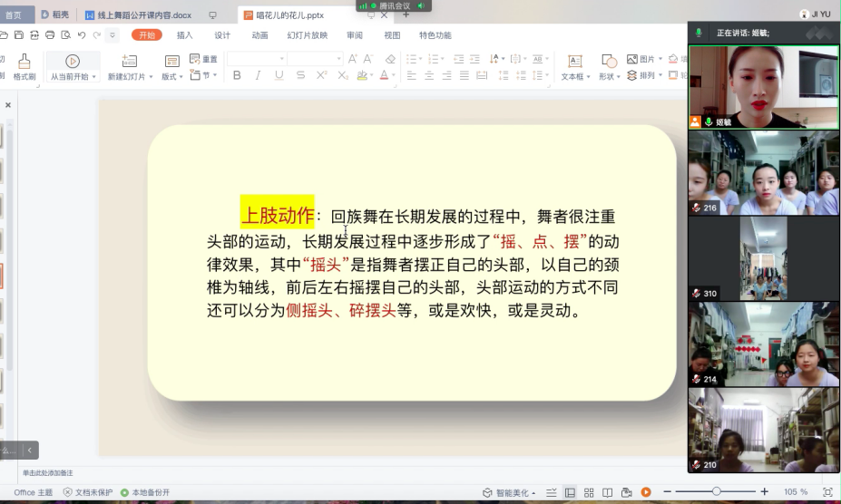Toggle bold formatting

pos(237,75)
